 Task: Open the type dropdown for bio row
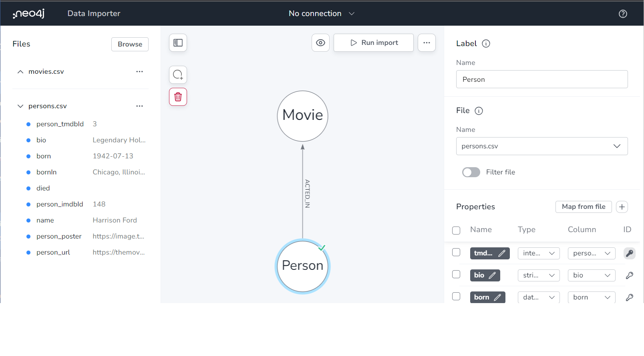coord(539,275)
